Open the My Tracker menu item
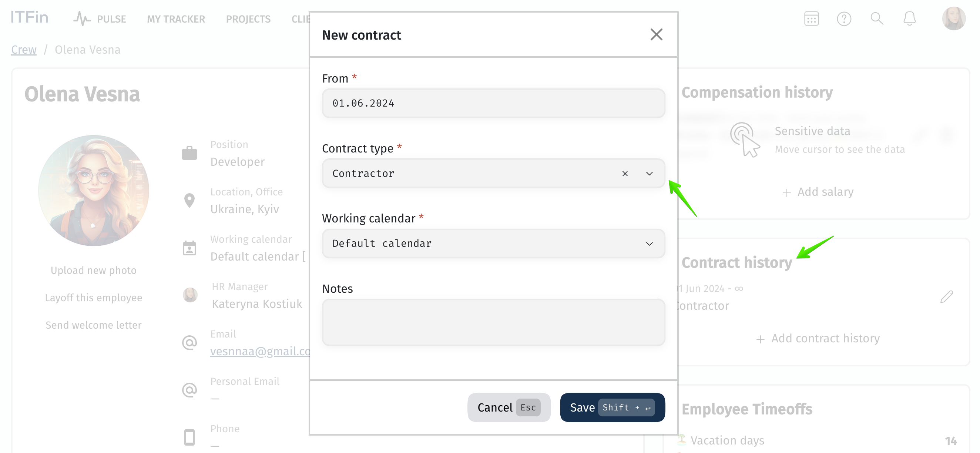Viewport: 980px width, 453px height. (176, 19)
